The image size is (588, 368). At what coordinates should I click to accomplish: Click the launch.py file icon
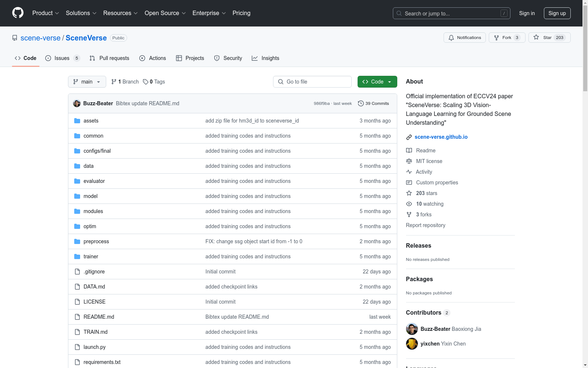(77, 347)
